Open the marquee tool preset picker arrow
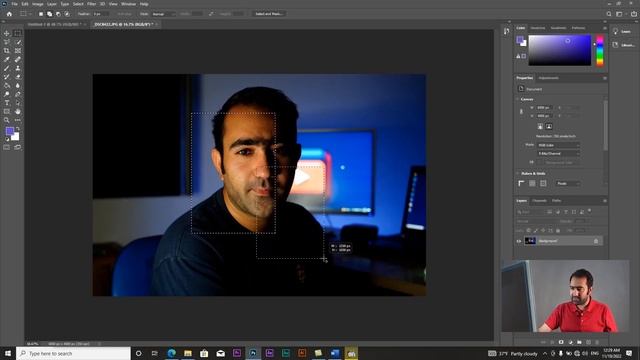The image size is (640, 360). pos(31,14)
